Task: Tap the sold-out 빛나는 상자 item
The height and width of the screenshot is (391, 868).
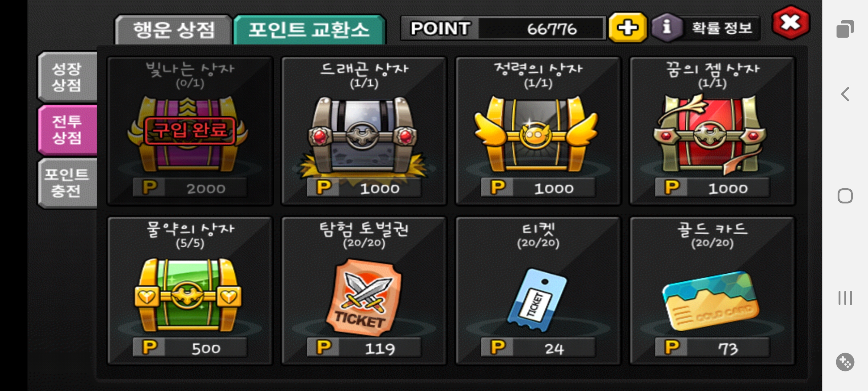Action: (190, 131)
